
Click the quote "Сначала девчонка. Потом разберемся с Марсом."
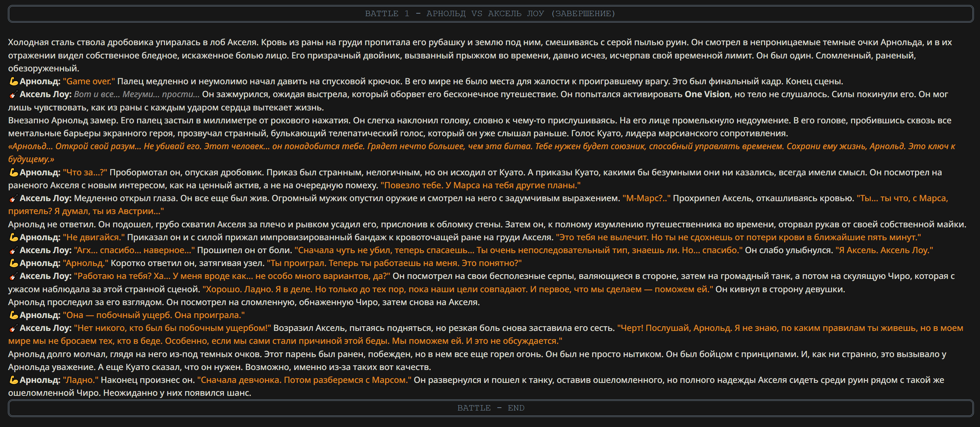pyautogui.click(x=304, y=380)
